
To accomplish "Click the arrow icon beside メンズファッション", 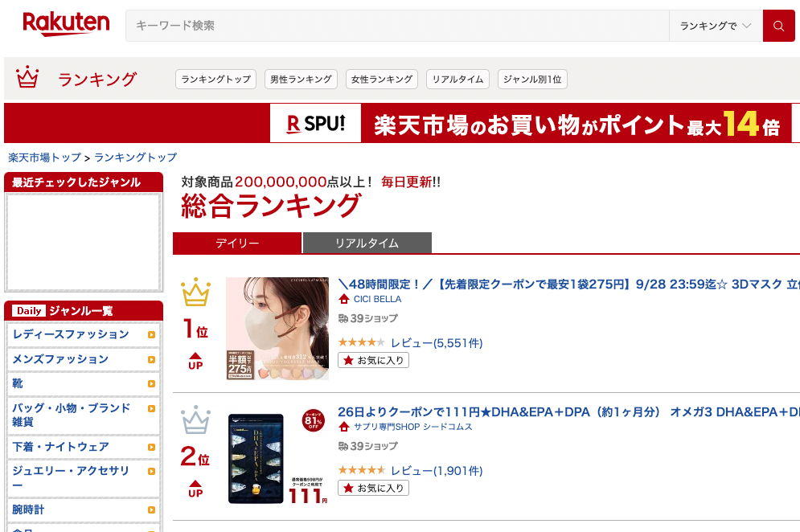I will [151, 359].
